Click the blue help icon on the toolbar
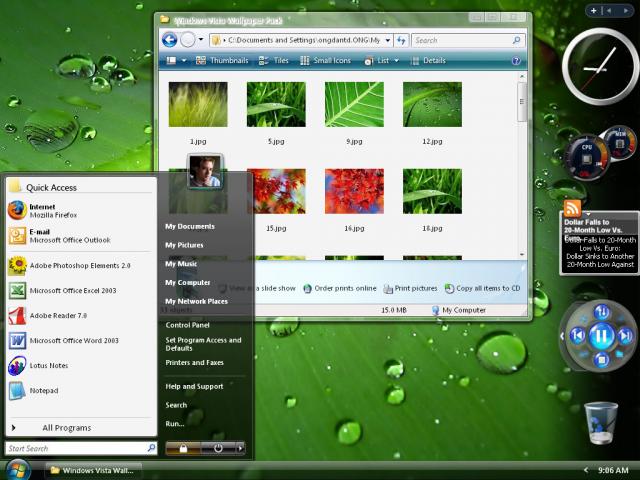 tap(516, 60)
